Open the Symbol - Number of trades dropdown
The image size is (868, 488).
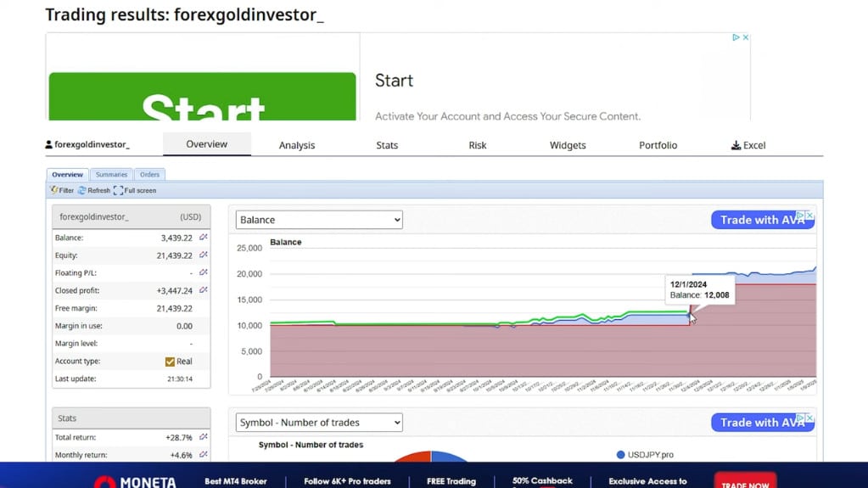(319, 423)
